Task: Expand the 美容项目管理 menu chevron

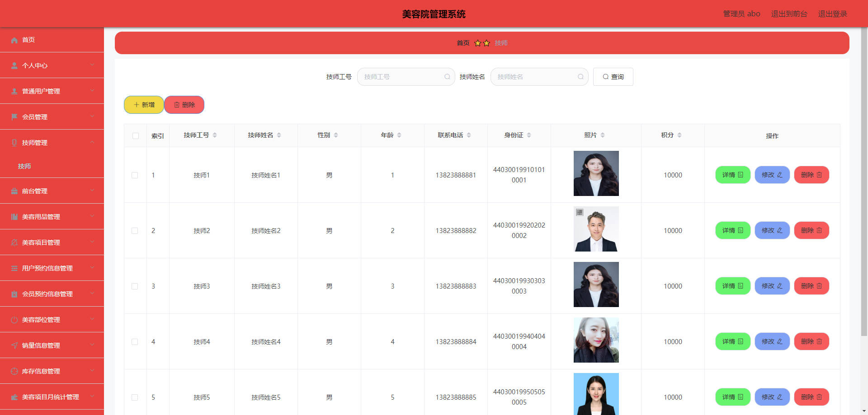Action: 92,242
